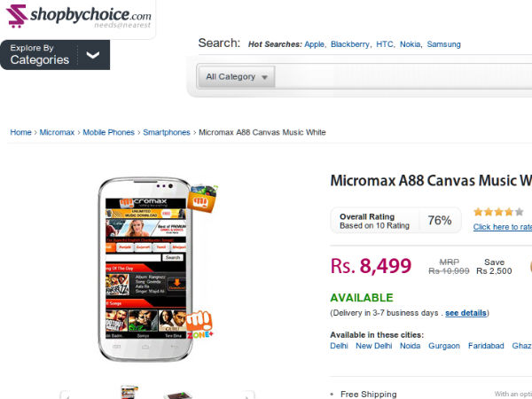Screen dimensions: 532x399
Task: Select Noida city availability link
Action: coord(410,346)
